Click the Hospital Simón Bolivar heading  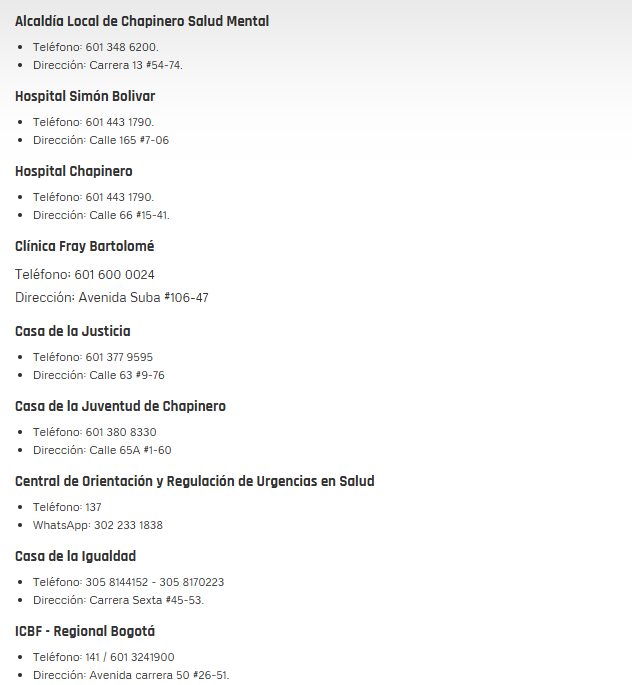(x=85, y=96)
